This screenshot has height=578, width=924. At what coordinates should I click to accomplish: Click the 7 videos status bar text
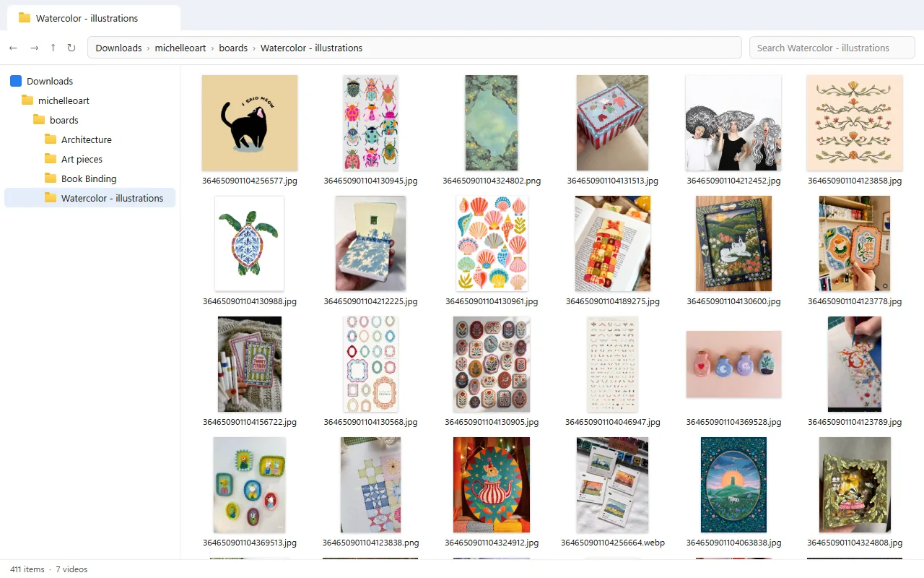pos(71,569)
